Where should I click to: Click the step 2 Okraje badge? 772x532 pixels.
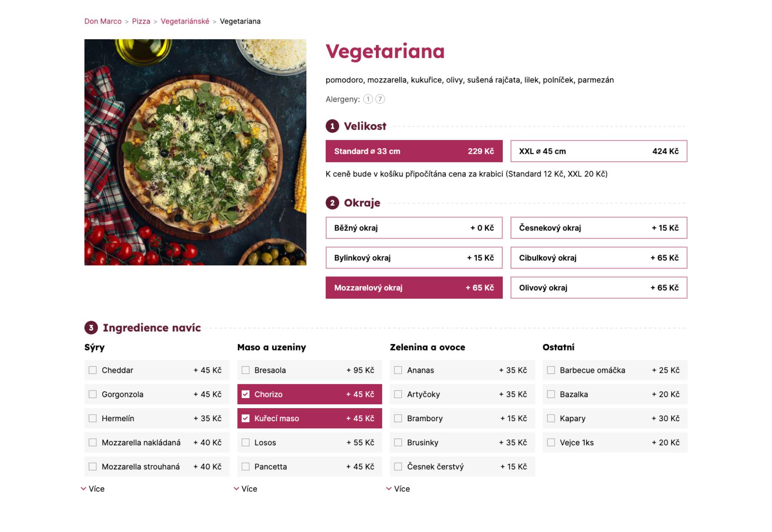tap(332, 203)
